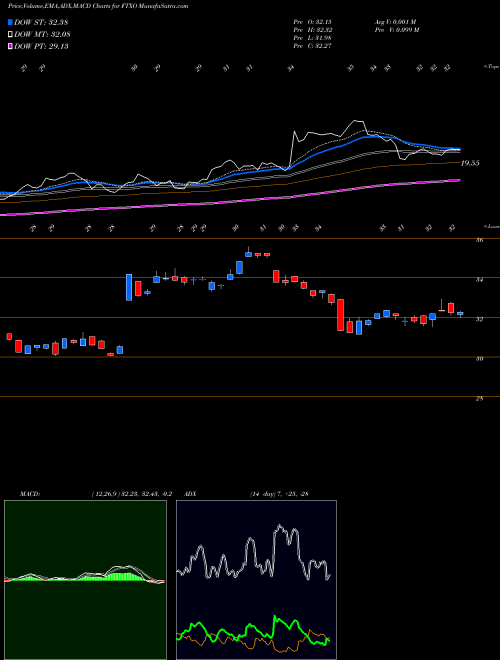Click inside the green MACD histogram panel
Image resolution: width=500 pixels, height=660 pixels.
85,580
